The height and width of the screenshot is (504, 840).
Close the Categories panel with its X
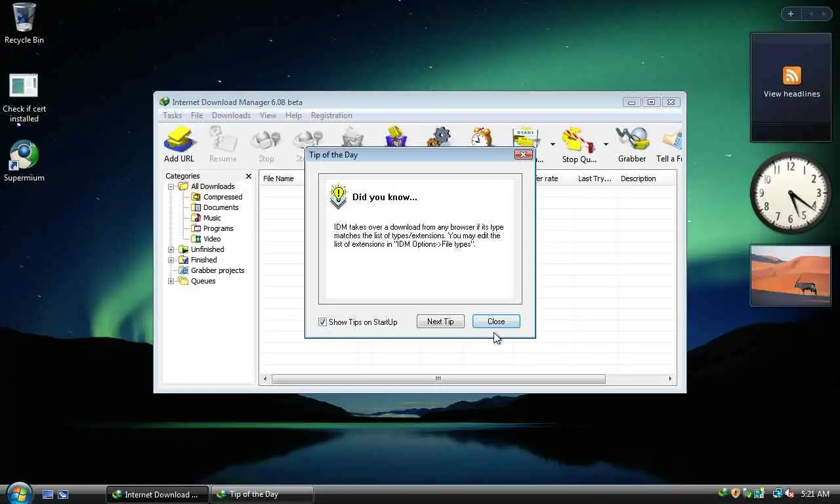tap(249, 176)
